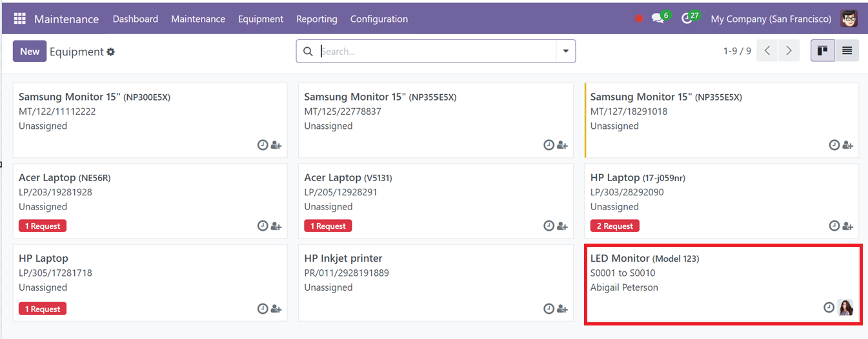Open the apps grid menu icon
This screenshot has height=339, width=868.
(19, 19)
